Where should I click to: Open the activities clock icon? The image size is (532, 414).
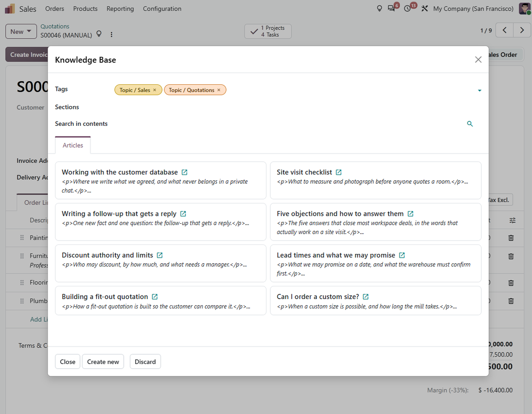tap(408, 8)
